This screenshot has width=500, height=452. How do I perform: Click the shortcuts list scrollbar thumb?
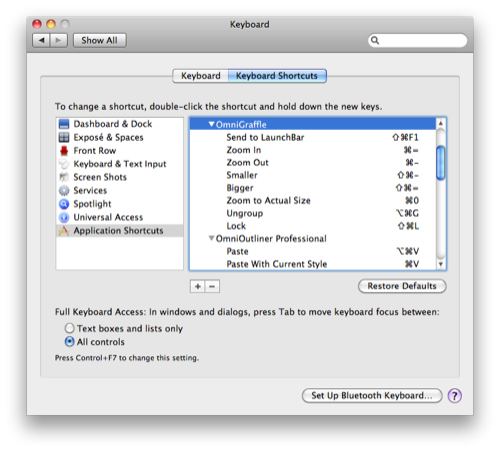click(441, 163)
